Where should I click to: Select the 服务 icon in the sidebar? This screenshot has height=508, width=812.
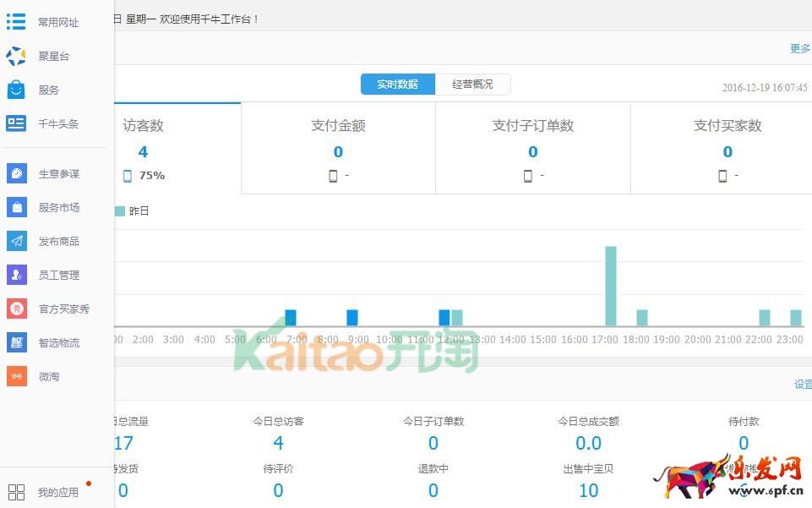tap(16, 90)
